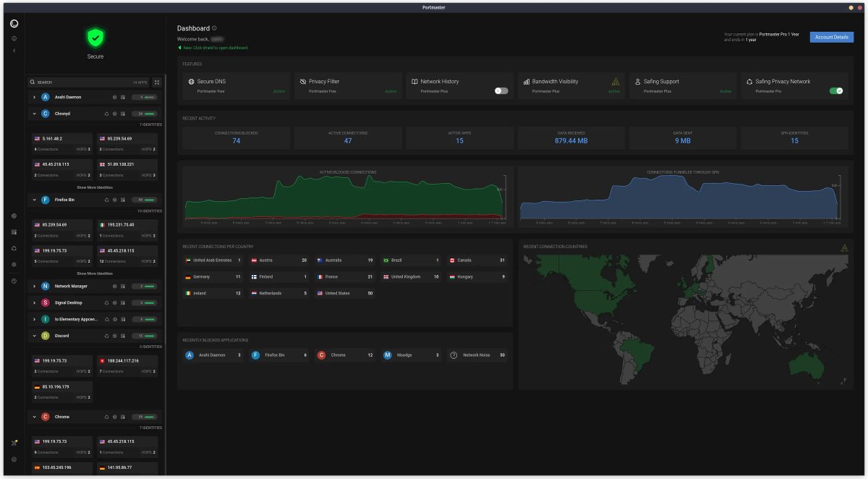
Task: Click the Privacy Filter crossed-eye icon
Action: coord(302,82)
